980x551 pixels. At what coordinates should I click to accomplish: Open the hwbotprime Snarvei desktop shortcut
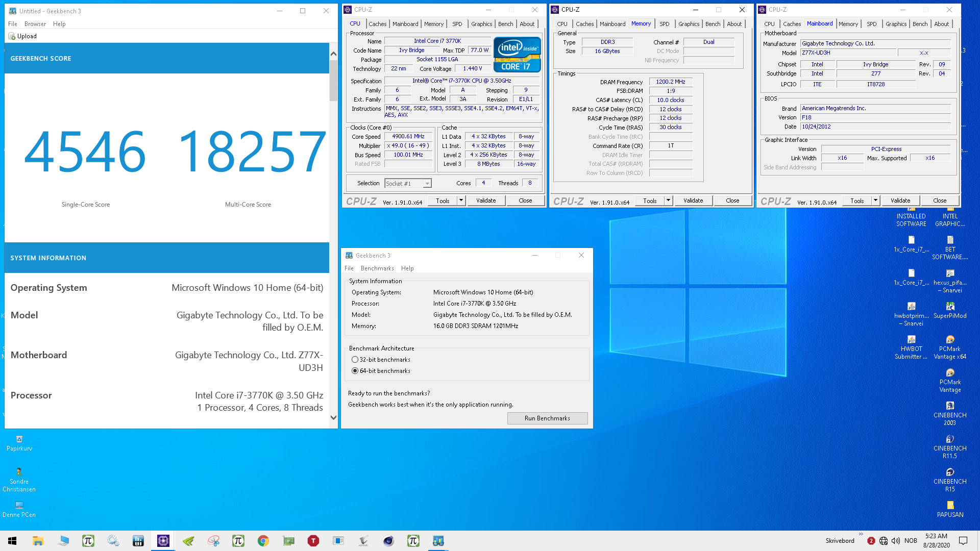(911, 314)
